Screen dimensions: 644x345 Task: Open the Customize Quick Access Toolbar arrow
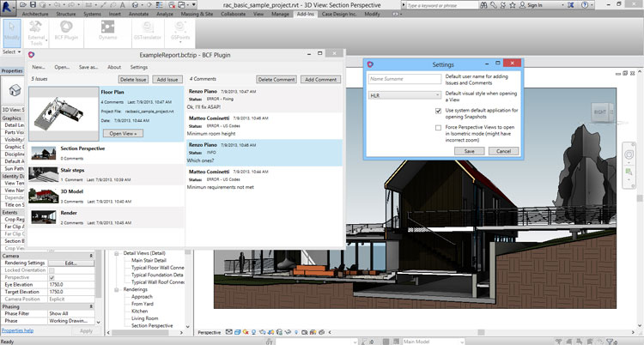point(194,5)
